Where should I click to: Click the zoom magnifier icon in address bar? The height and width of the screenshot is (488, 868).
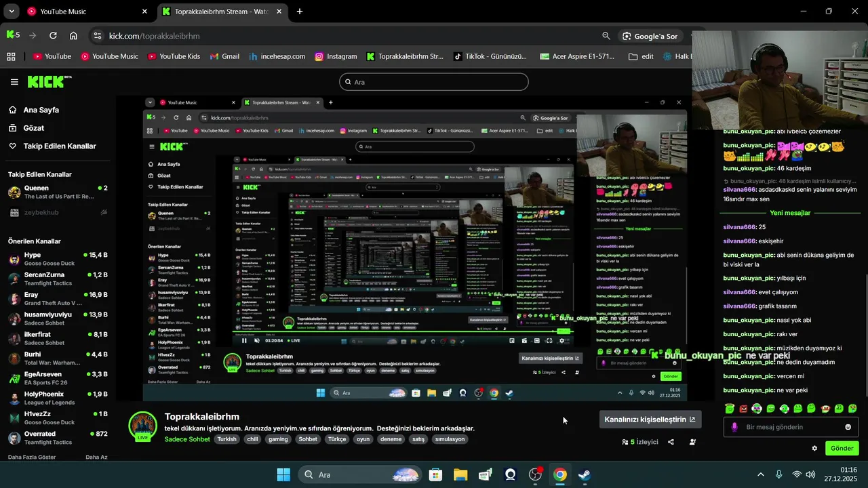pos(606,36)
